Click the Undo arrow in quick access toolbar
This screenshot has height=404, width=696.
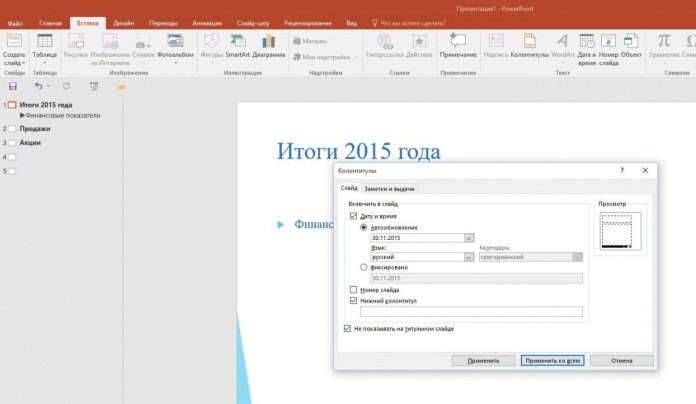point(38,87)
